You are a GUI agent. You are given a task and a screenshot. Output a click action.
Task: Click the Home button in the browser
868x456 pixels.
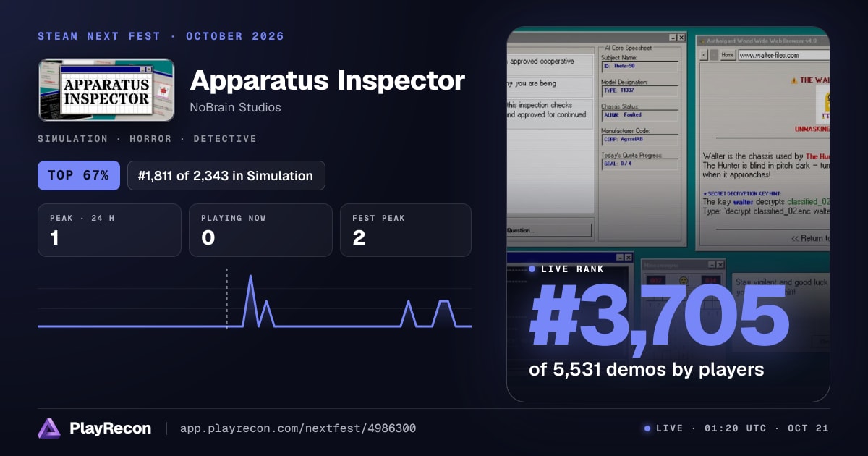728,55
